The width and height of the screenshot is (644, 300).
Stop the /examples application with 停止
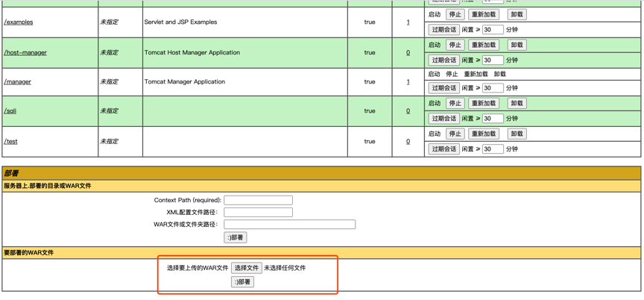pos(455,14)
